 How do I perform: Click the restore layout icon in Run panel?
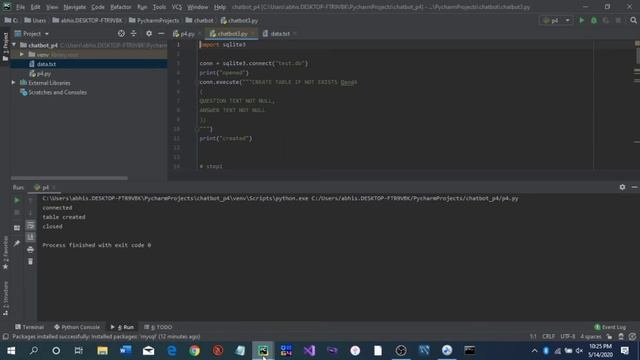(x=17, y=228)
